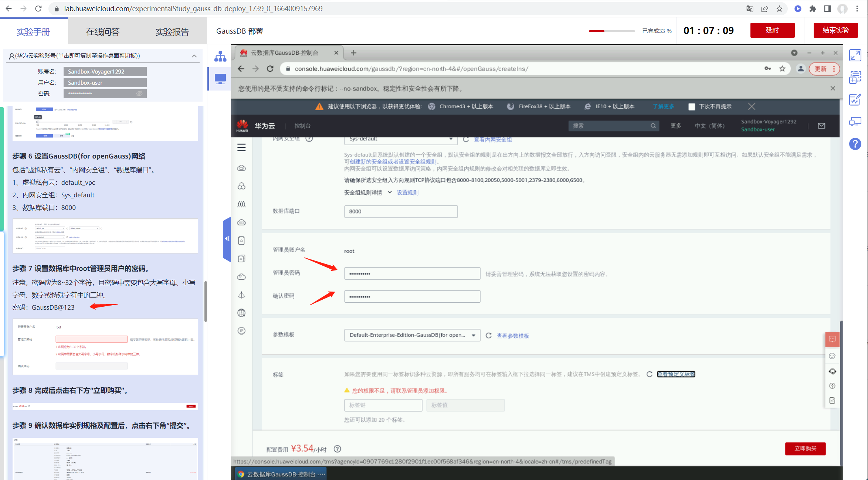Viewport: 868px width, 480px height.
Task: Toggle password visibility eye icon
Action: pos(139,93)
